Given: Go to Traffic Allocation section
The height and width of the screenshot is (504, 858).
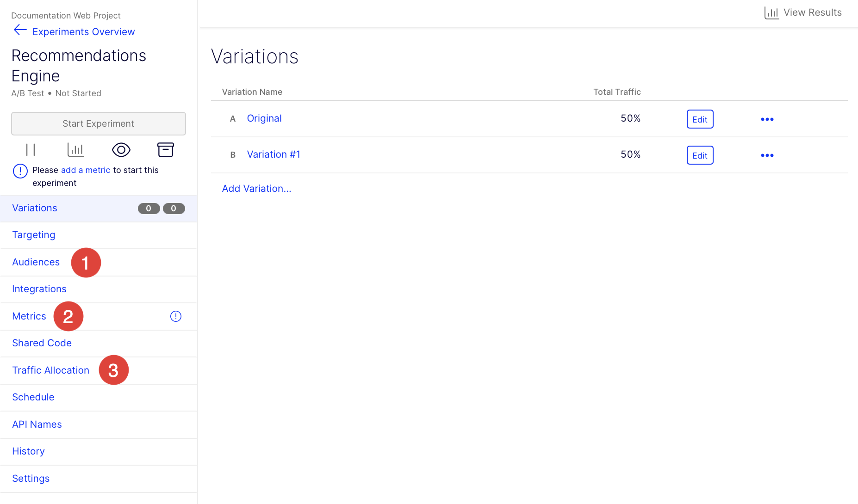Looking at the screenshot, I should click(x=50, y=370).
